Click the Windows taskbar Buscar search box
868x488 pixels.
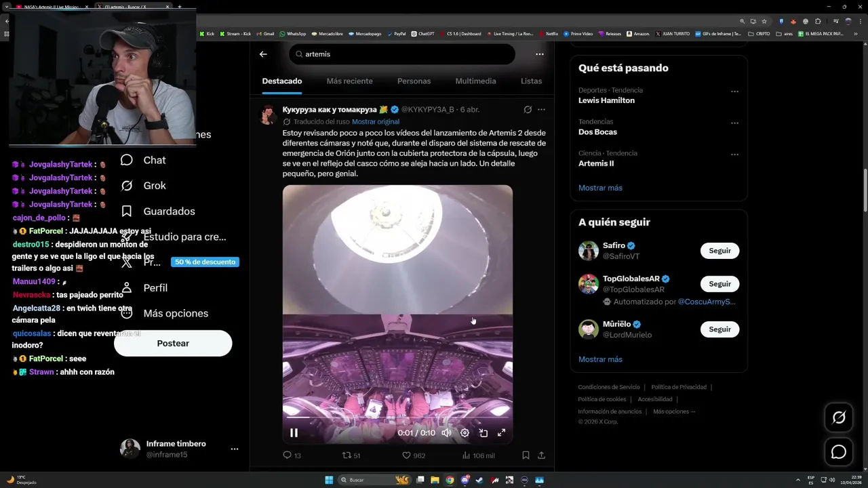[x=375, y=480]
